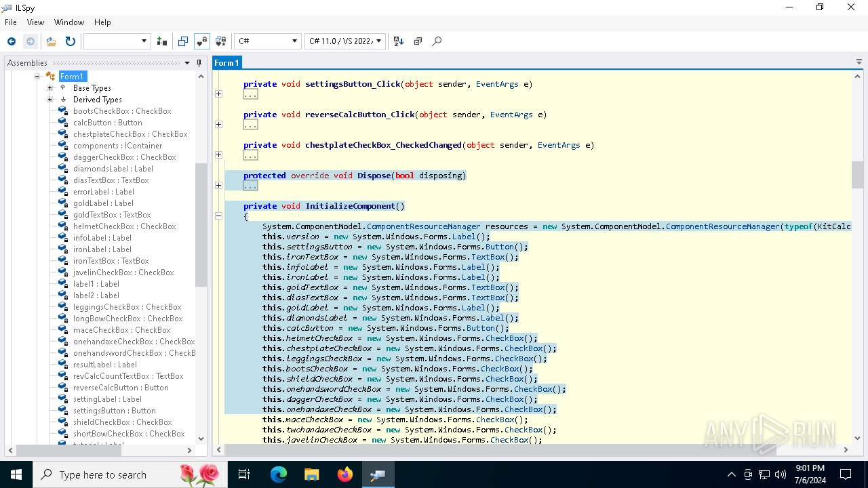Collapse the InitializeComponent method

coord(218,216)
